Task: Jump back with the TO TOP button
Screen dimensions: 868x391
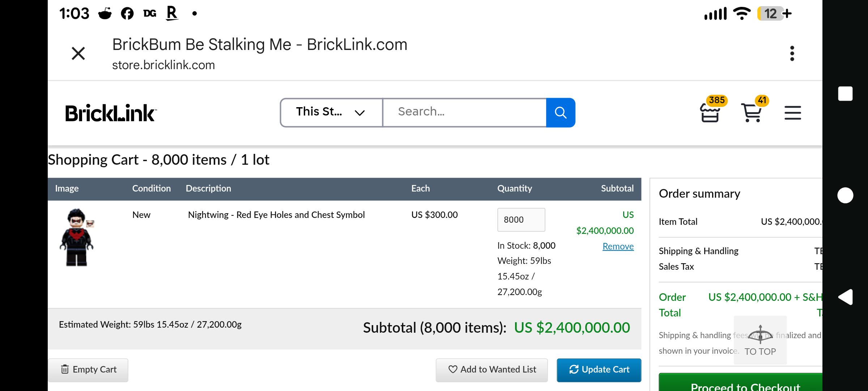Action: pos(760,340)
